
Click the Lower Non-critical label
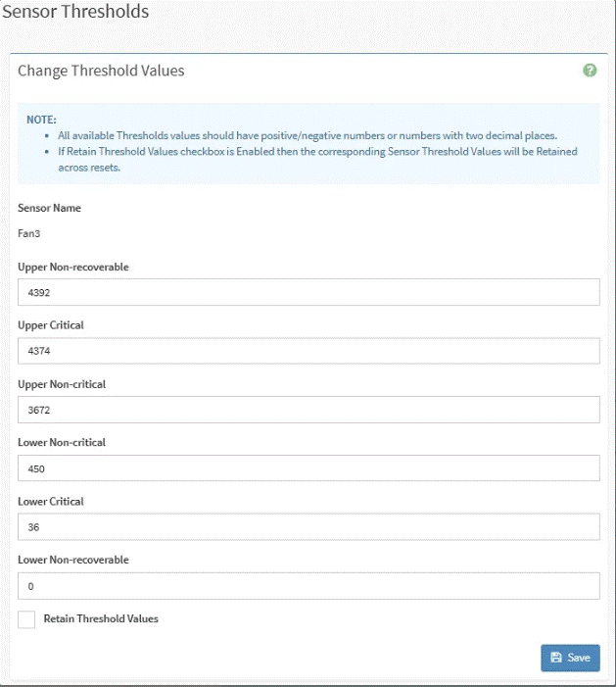62,443
